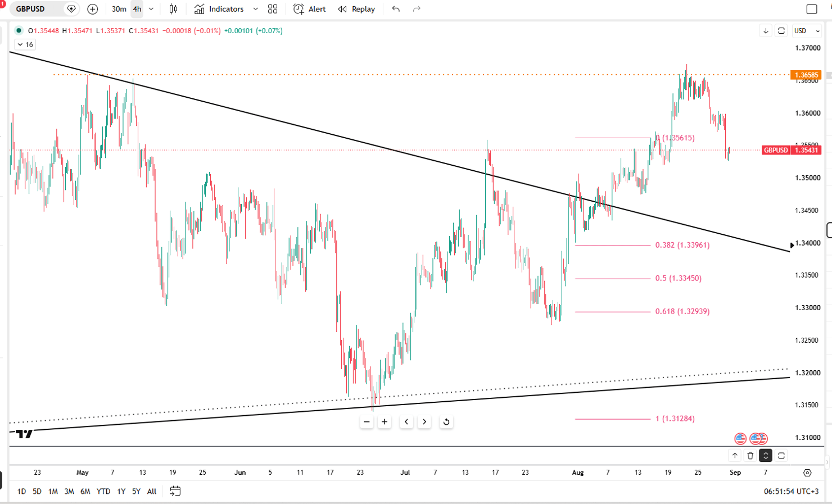Image resolution: width=832 pixels, height=504 pixels.
Task: Redo the chart action
Action: pos(417,9)
